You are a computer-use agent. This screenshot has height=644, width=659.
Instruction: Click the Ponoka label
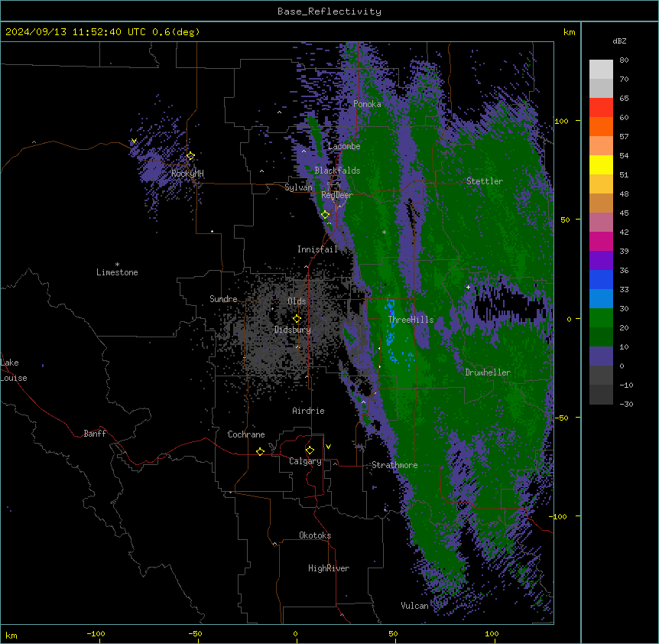[367, 104]
